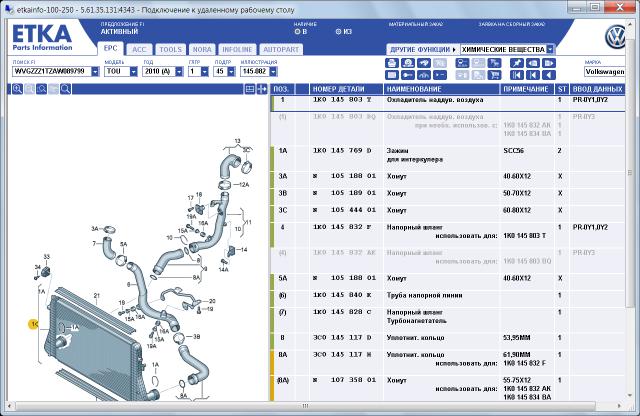This screenshot has height=416, width=640.
Task: Click the third magnifier icon above illustration
Action: (41, 89)
